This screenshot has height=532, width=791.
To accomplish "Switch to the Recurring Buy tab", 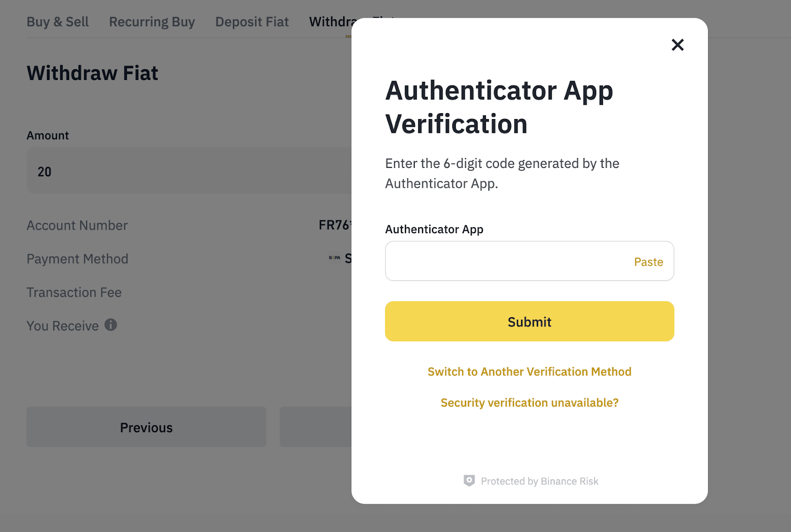I will (152, 22).
